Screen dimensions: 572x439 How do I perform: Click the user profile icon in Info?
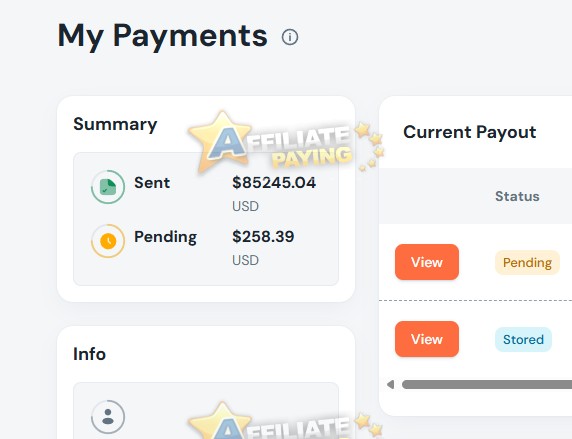108,417
